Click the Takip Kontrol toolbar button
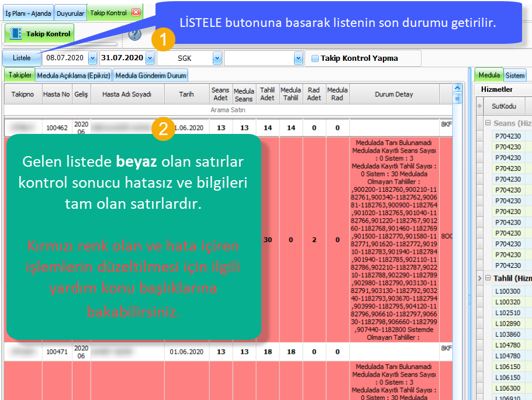 39,33
